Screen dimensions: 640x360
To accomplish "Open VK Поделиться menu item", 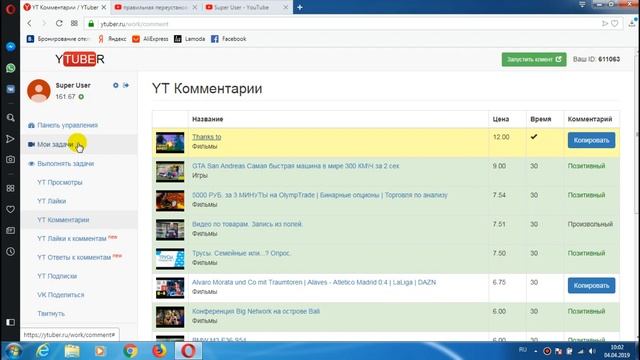I will tap(60, 295).
